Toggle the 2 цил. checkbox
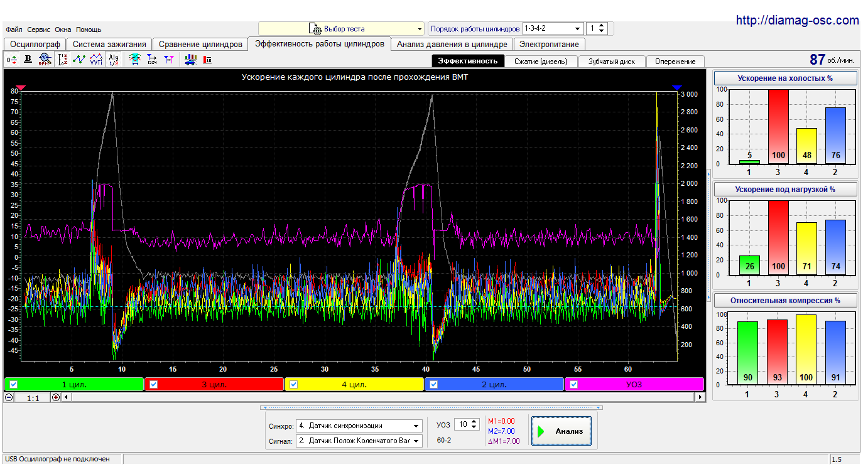Viewport: 868px width, 467px height. 434,384
